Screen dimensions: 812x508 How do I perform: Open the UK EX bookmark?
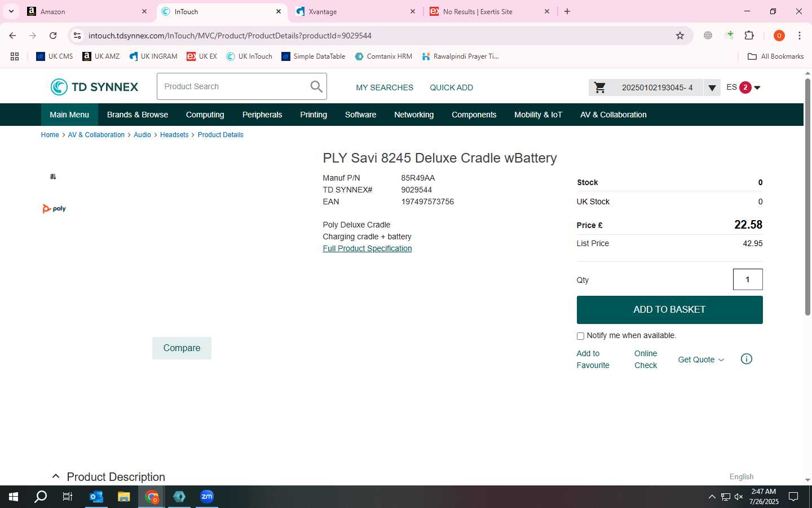202,56
